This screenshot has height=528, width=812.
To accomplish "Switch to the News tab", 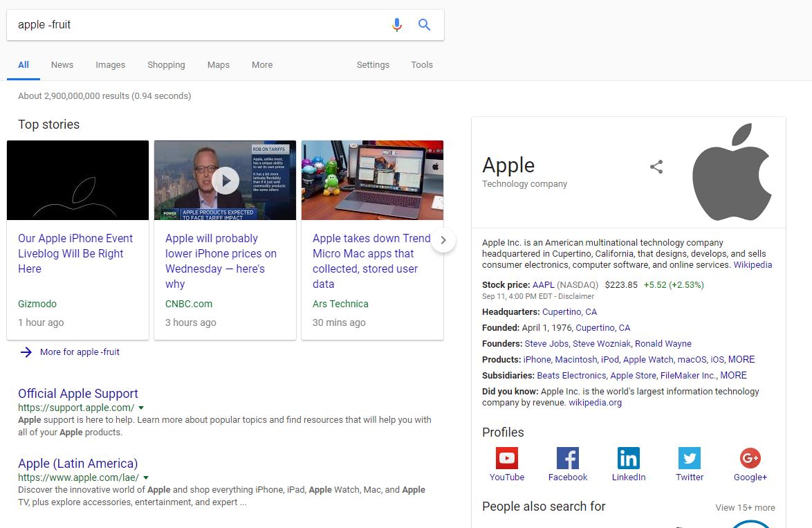I will coord(62,65).
